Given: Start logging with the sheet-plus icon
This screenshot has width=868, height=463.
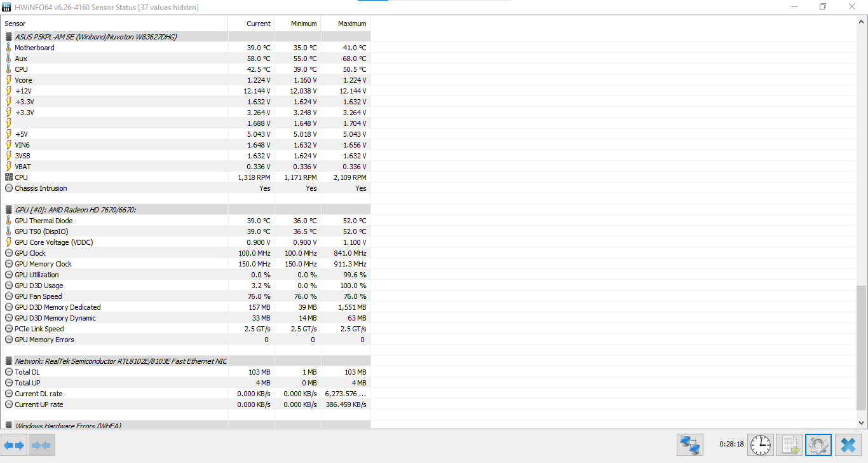Looking at the screenshot, I should click(x=789, y=445).
